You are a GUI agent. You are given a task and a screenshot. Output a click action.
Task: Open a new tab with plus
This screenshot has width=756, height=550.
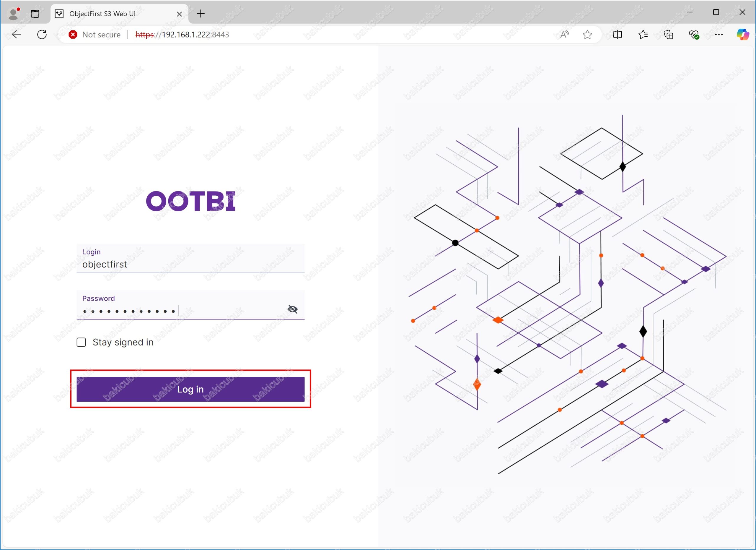click(201, 14)
